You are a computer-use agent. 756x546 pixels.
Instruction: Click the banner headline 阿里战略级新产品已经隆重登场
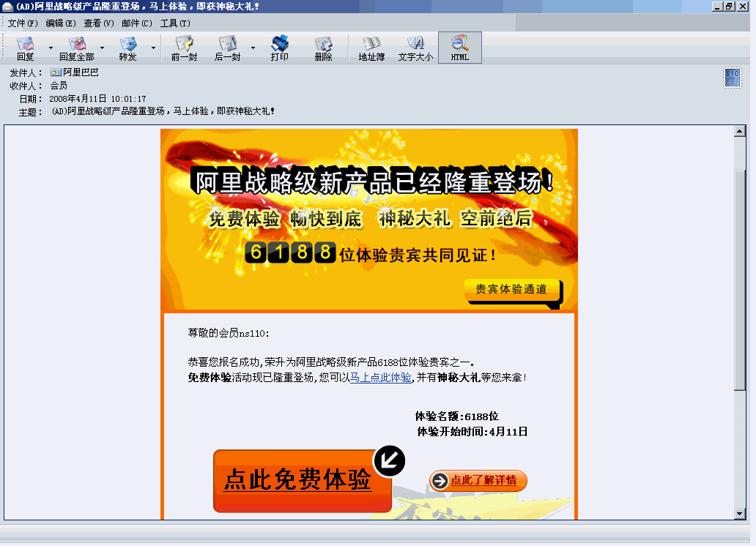pyautogui.click(x=372, y=183)
